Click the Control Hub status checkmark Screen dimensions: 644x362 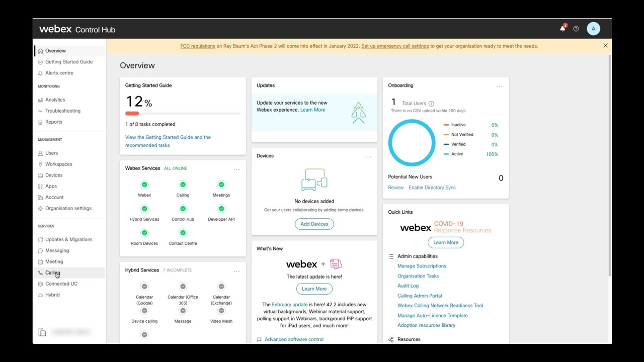[183, 209]
